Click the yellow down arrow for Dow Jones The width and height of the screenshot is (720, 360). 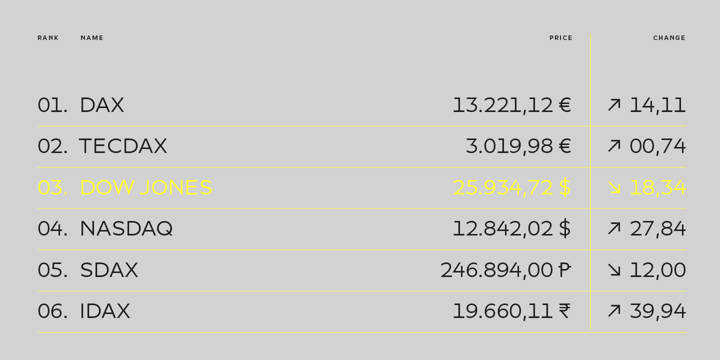614,187
